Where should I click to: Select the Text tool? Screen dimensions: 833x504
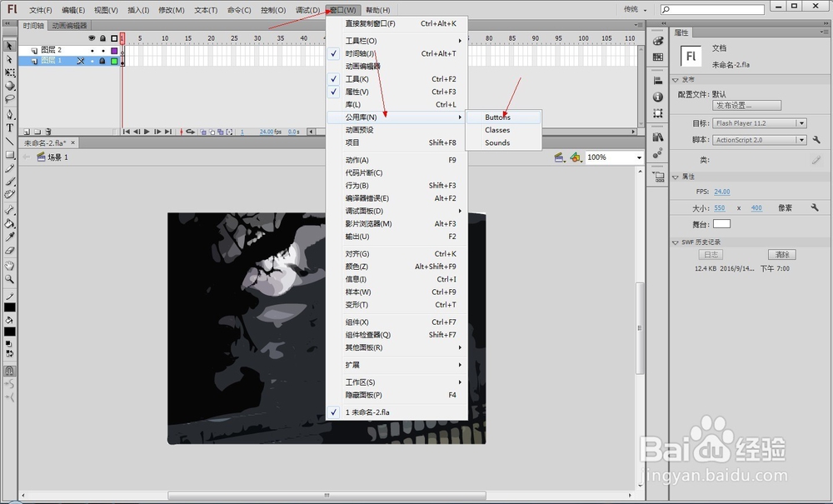tap(9, 127)
